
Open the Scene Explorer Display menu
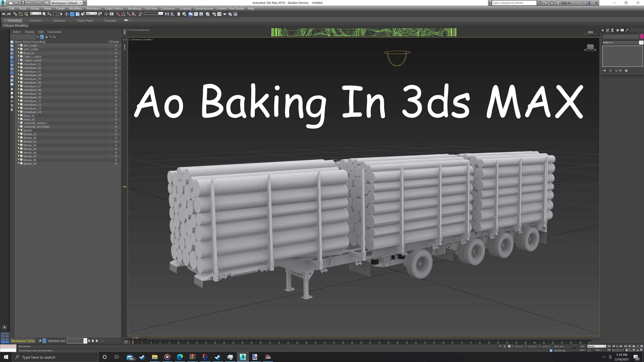click(30, 32)
